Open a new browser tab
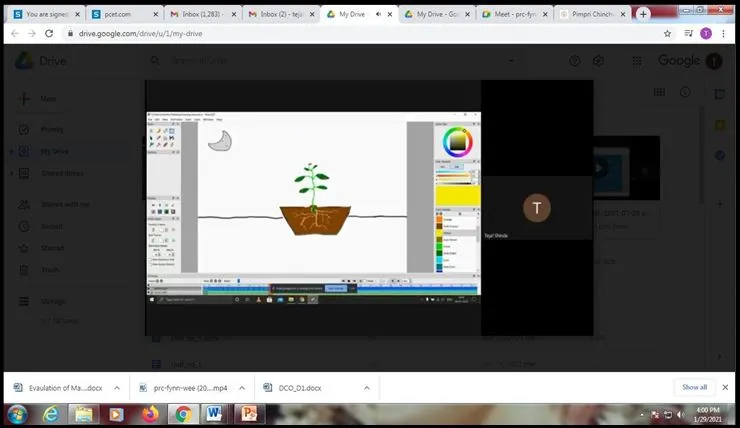This screenshot has width=740, height=428. pos(643,14)
